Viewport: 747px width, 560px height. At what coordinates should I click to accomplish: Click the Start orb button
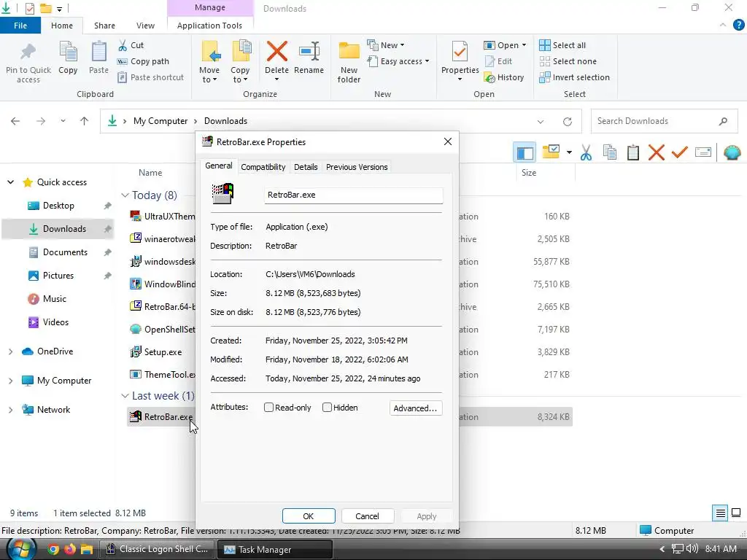(21, 549)
